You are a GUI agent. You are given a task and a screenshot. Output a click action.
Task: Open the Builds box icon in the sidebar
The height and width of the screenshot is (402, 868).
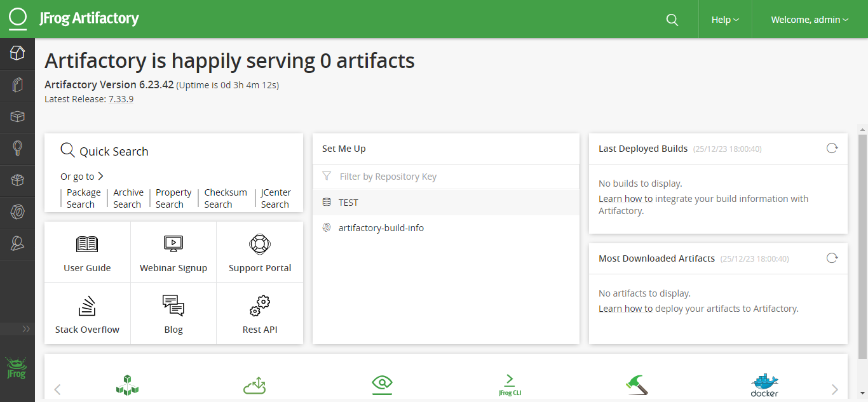(x=17, y=117)
